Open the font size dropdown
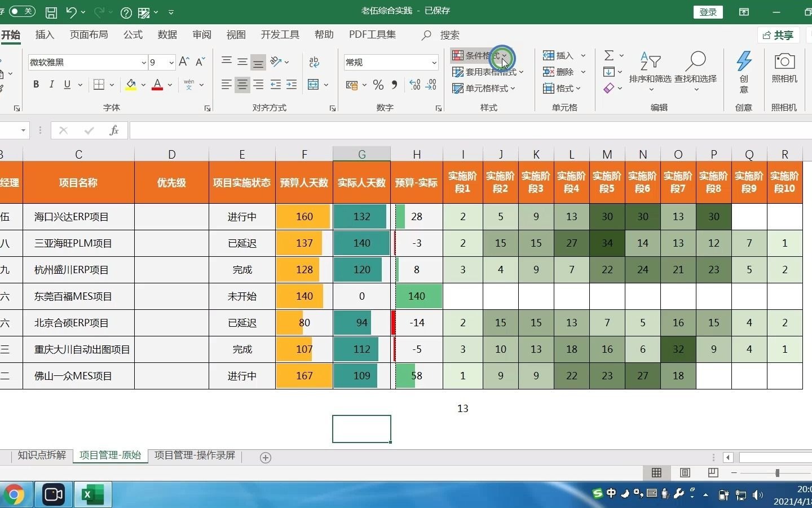This screenshot has height=508, width=812. (x=171, y=62)
